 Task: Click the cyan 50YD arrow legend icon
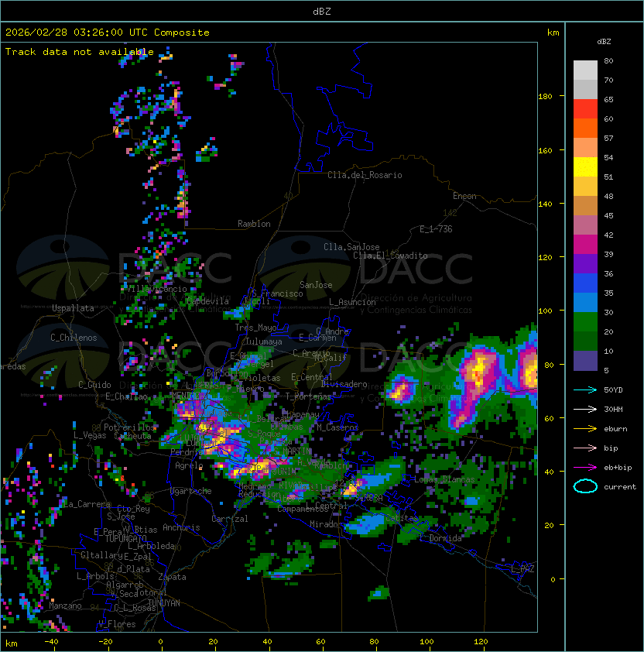pos(585,389)
